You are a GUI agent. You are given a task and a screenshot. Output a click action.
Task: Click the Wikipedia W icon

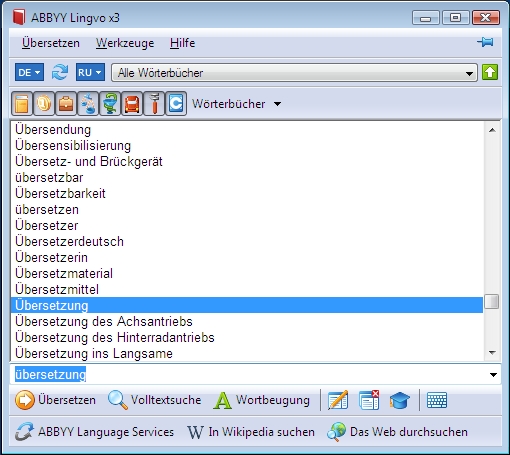pyautogui.click(x=195, y=432)
